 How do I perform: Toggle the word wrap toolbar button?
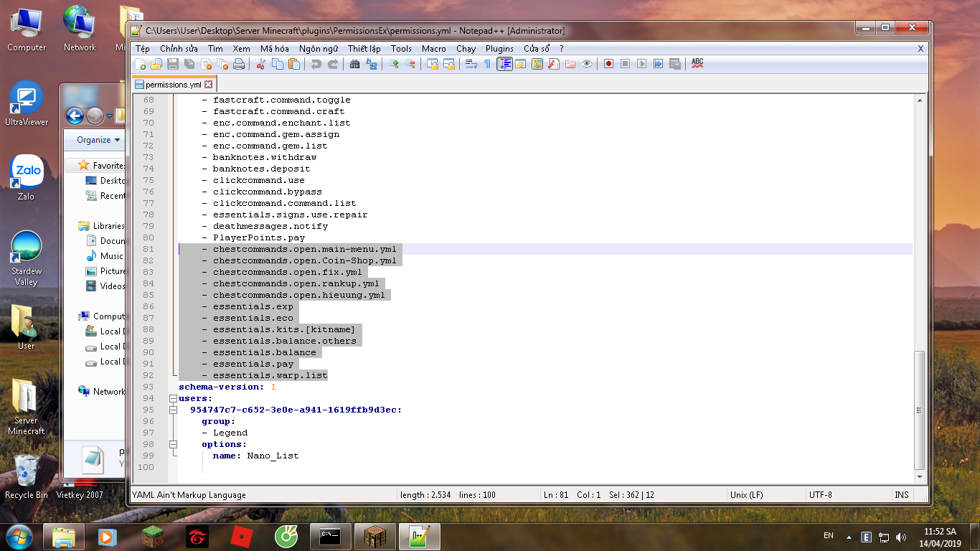pos(471,64)
